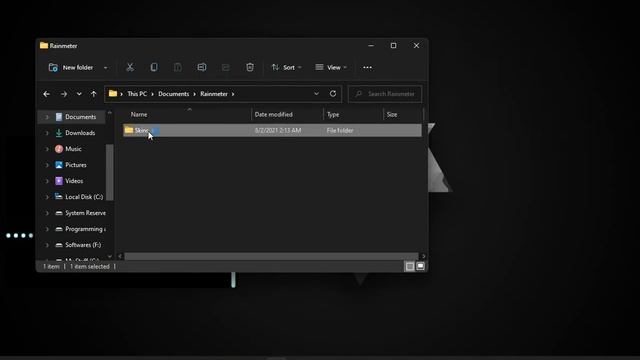The width and height of the screenshot is (640, 360).
Task: Expand the Programming drive node
Action: click(x=47, y=229)
